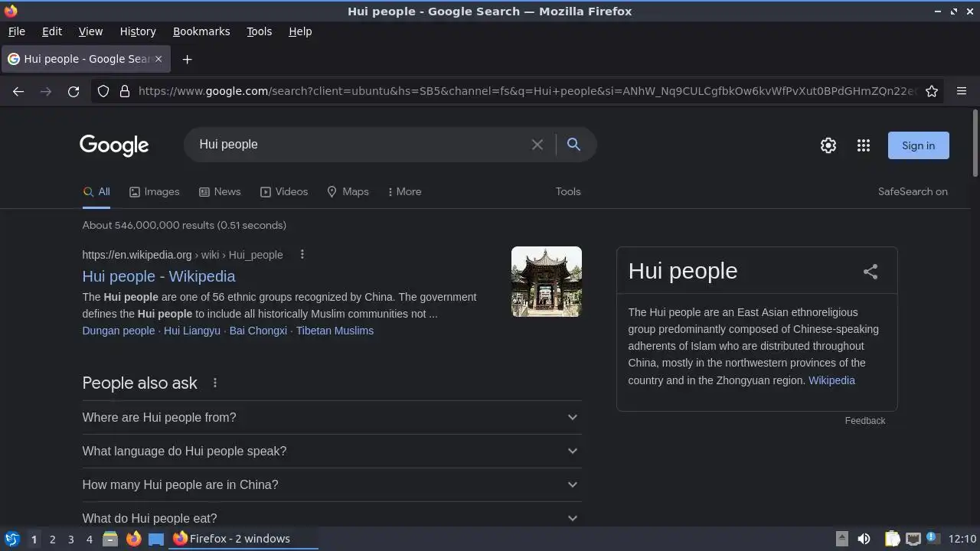Open Google quick settings gear

828,145
